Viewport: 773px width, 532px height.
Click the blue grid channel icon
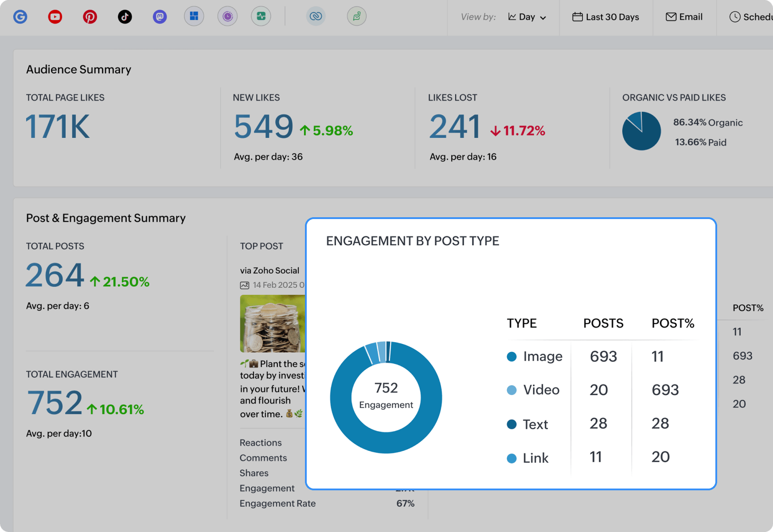pyautogui.click(x=194, y=16)
